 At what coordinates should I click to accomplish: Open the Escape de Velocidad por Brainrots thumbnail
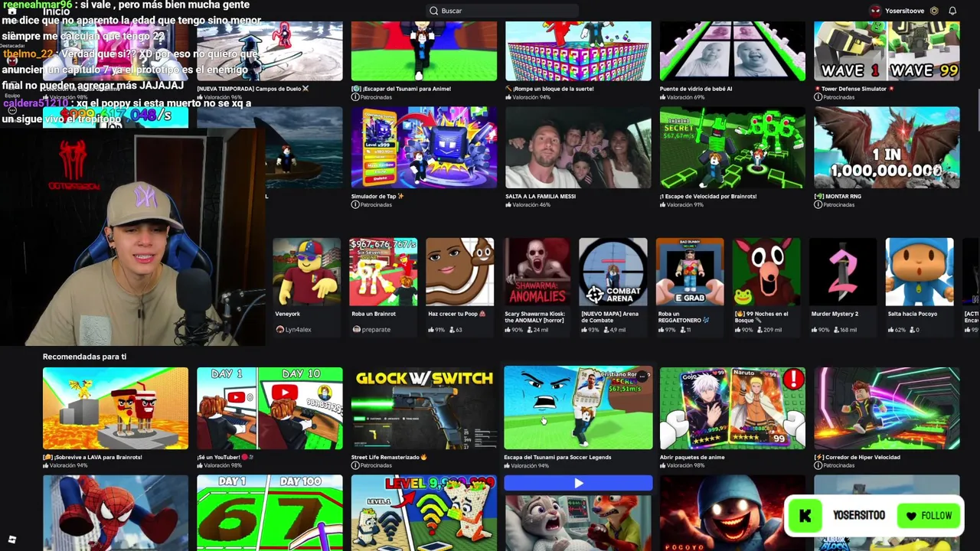pos(732,148)
